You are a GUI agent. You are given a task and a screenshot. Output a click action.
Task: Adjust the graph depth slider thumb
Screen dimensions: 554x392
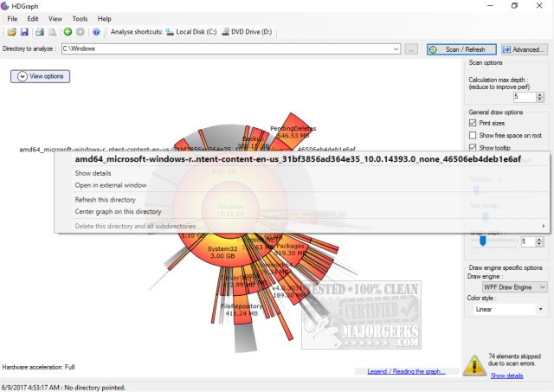pyautogui.click(x=483, y=241)
